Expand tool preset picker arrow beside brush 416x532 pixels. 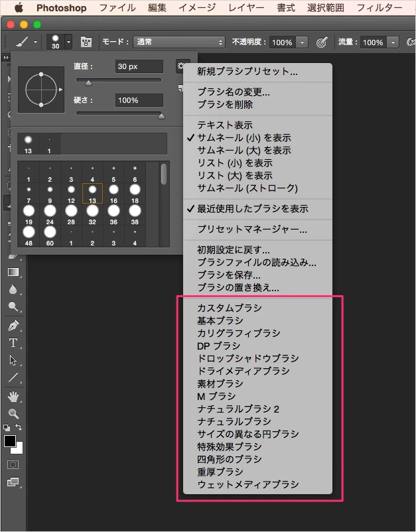[35, 42]
